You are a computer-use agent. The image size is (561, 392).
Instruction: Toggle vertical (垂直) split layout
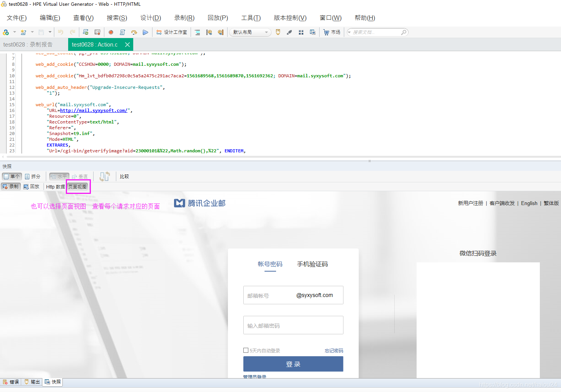click(x=80, y=177)
